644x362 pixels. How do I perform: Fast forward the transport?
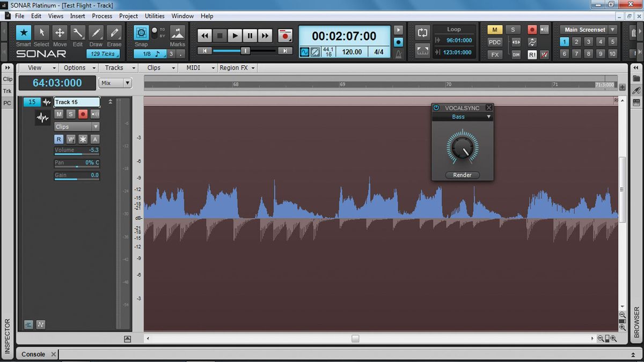[265, 36]
